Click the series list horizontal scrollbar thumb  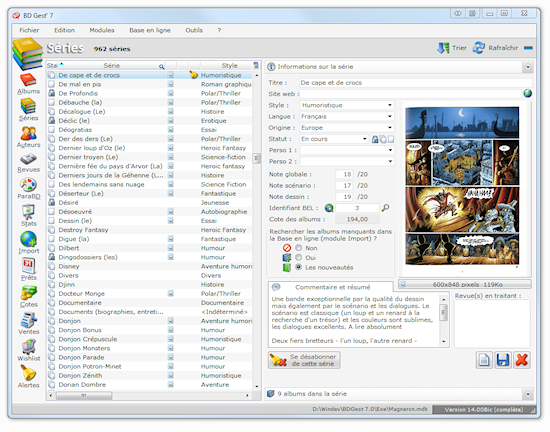84,396
